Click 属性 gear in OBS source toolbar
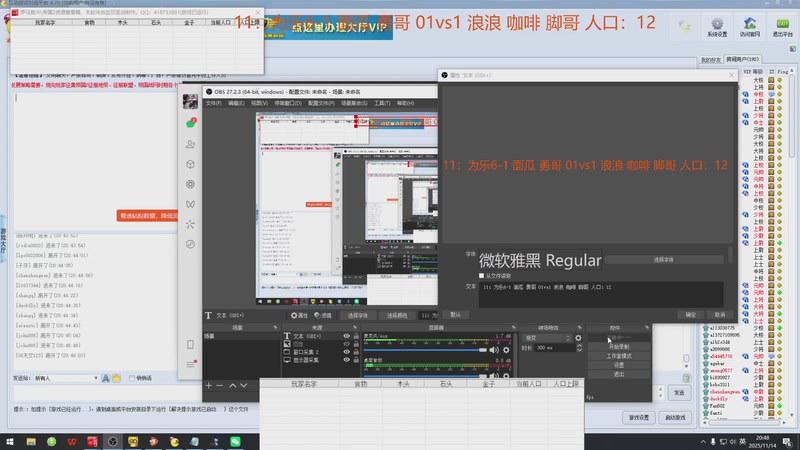Screen dimensions: 800x450 coord(299,315)
